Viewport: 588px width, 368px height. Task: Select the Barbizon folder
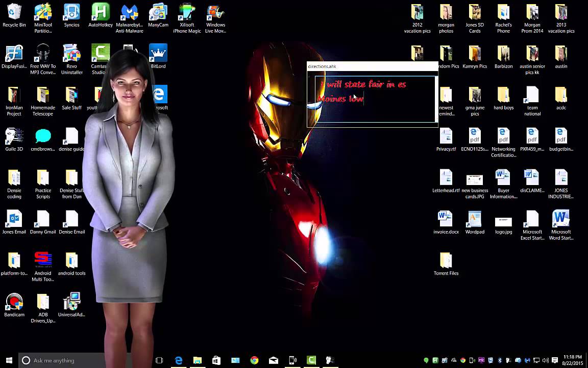coord(504,57)
